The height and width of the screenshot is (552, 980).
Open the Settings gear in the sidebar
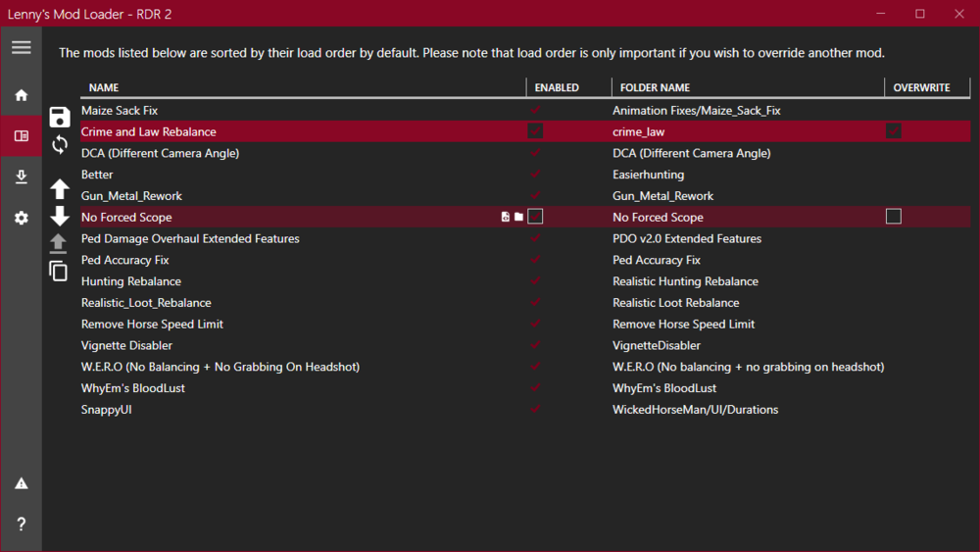[x=21, y=219]
